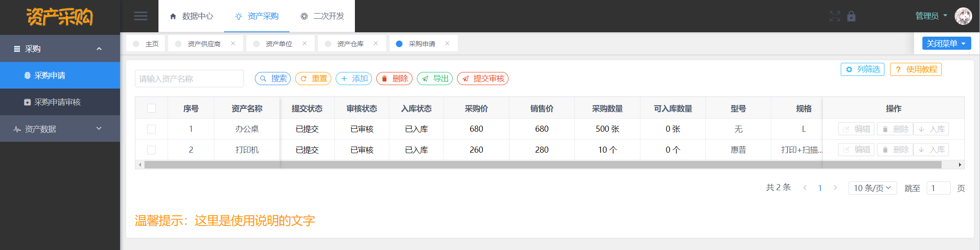The image size is (980, 250).
Task: Close the 资产供应商 tab
Action: tap(233, 43)
